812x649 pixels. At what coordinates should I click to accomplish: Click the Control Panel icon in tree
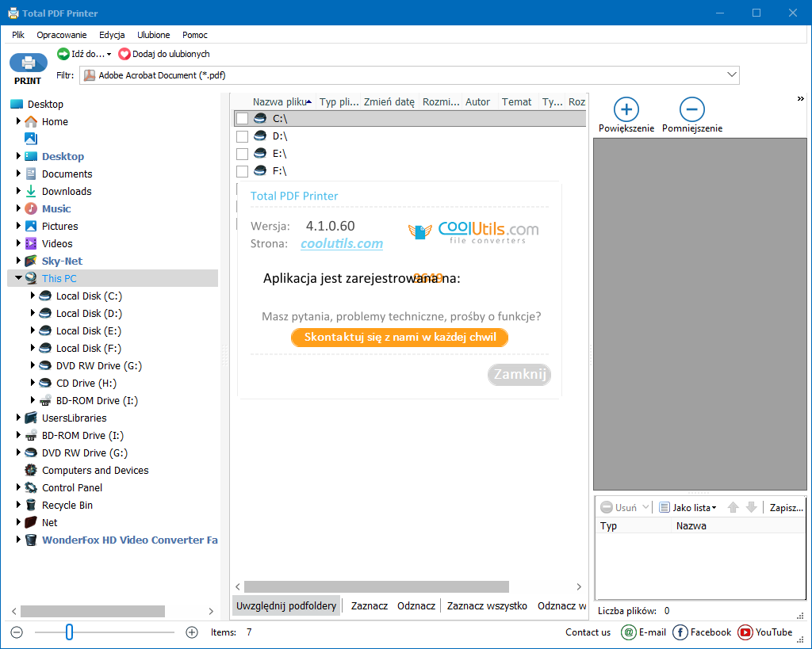coord(31,487)
